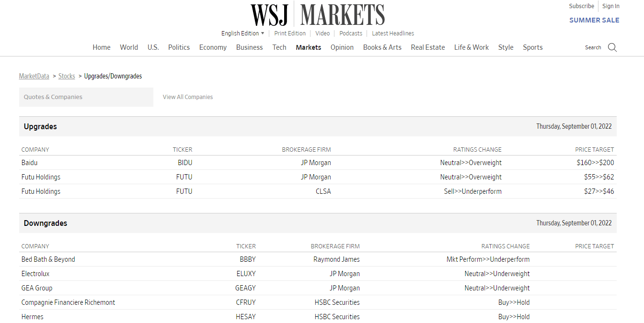Click Mkt Perform>>Underperform rating

[488, 259]
